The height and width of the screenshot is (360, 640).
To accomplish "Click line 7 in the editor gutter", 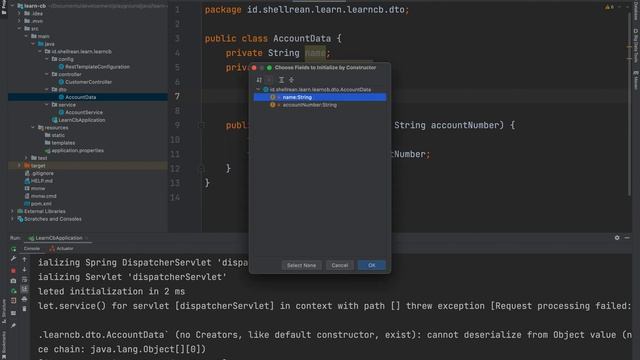I will coord(177,96).
